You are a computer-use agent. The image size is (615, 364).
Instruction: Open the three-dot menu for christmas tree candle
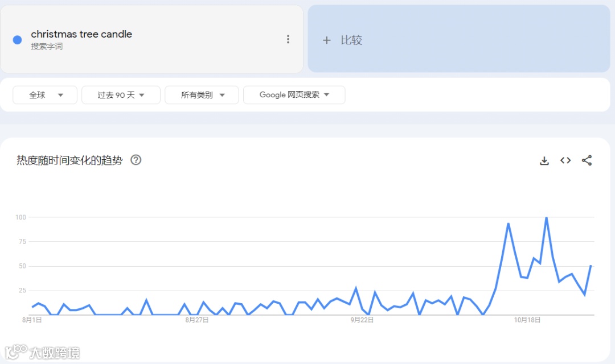[288, 39]
